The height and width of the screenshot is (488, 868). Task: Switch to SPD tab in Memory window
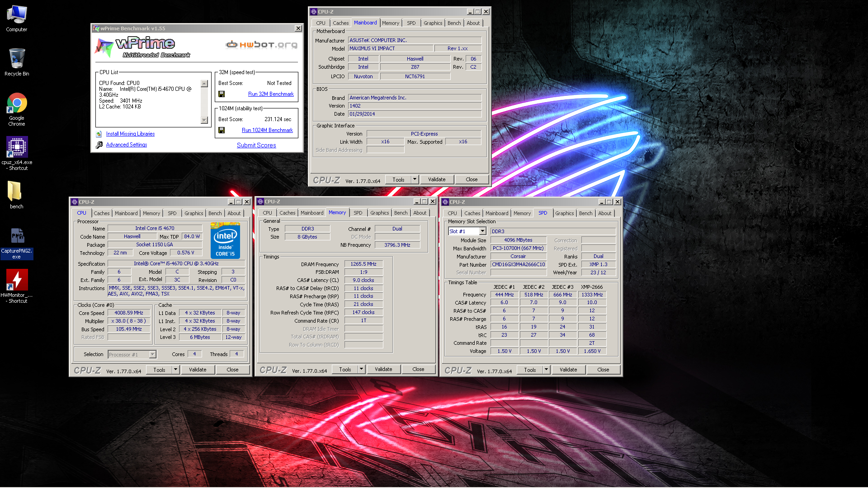tap(358, 213)
